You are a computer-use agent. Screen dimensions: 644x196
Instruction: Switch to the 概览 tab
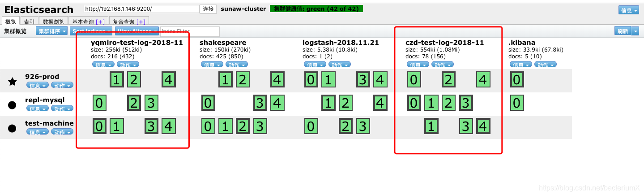11,22
